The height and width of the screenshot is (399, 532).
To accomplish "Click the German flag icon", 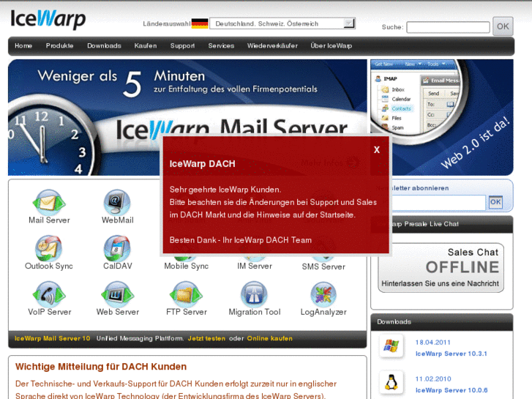I will tap(200, 23).
